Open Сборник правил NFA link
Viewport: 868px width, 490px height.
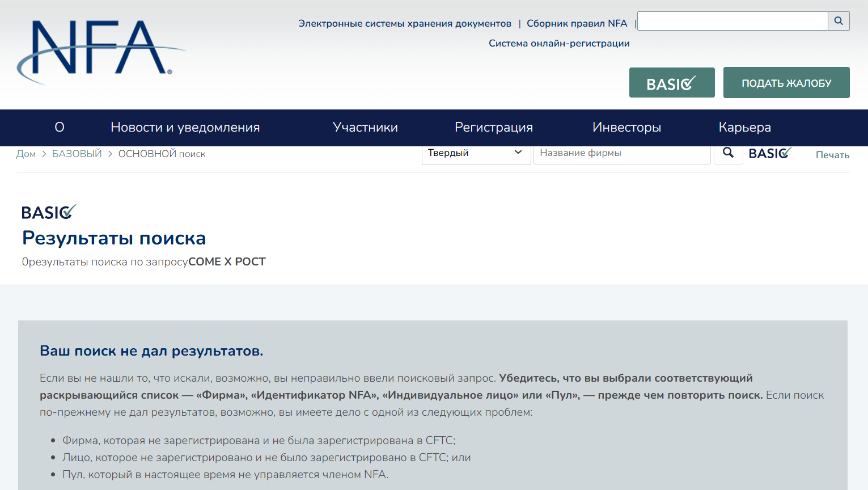577,23
